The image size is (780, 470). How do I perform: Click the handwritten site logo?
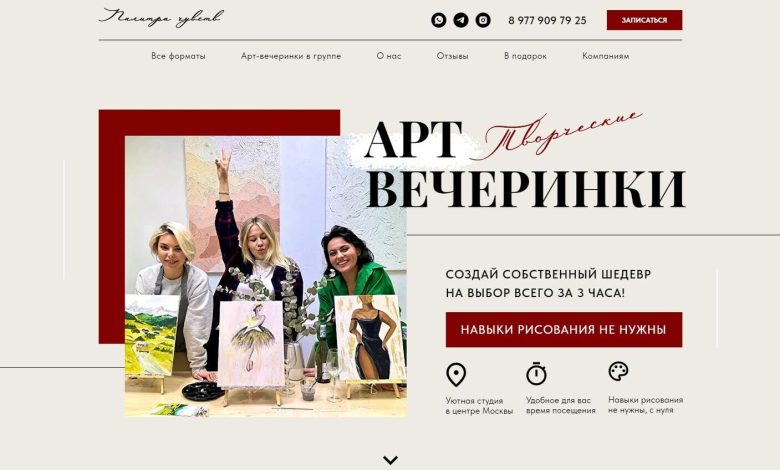coord(162,18)
